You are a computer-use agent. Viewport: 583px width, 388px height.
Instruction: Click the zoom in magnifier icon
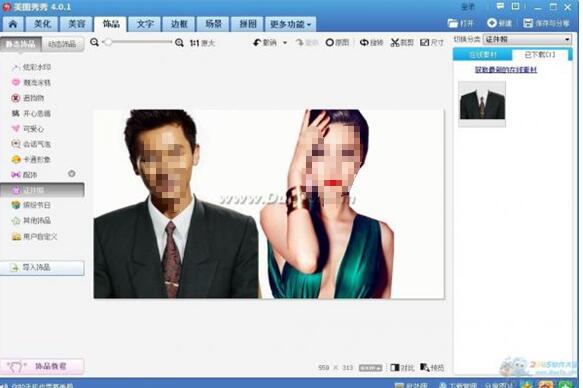tap(179, 43)
